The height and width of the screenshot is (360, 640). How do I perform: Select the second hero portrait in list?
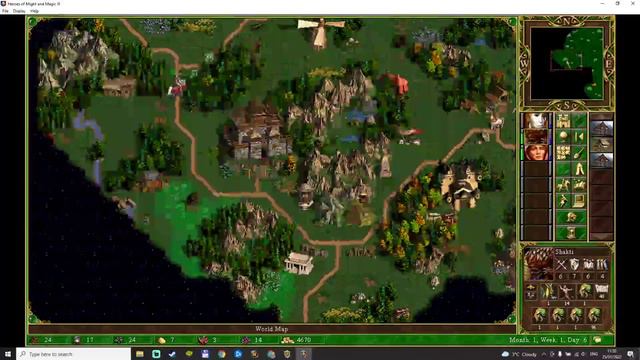tap(536, 137)
